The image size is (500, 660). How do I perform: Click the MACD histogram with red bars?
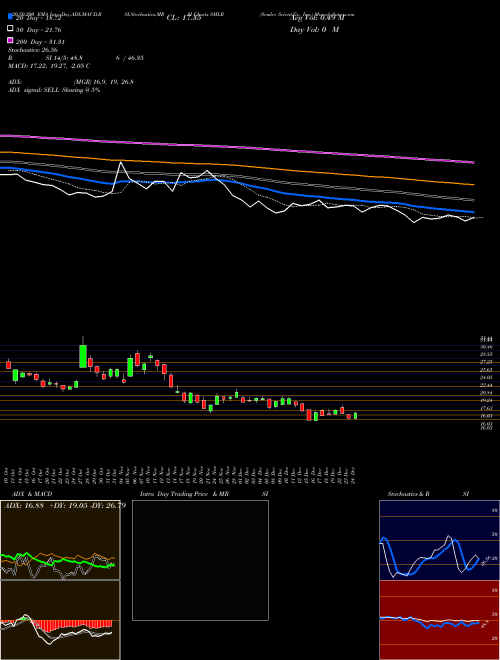pos(60,620)
